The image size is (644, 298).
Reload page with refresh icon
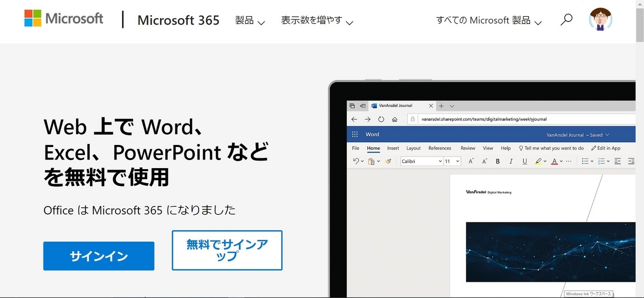(x=381, y=119)
